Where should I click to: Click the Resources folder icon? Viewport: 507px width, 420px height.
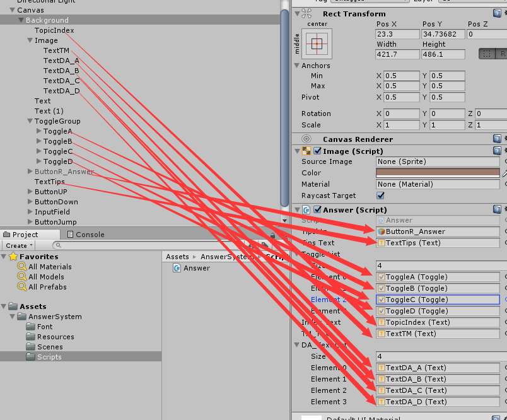click(x=31, y=337)
